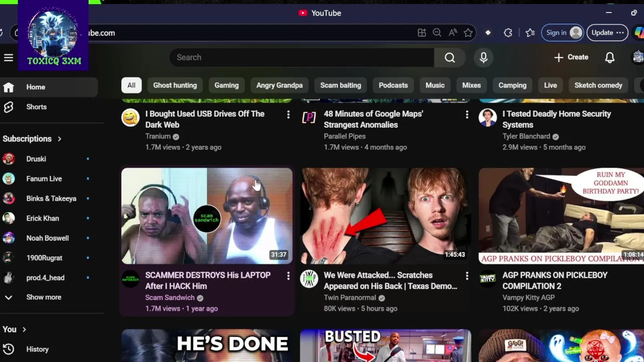The height and width of the screenshot is (362, 644).
Task: Click Tyler Blanchard channel avatar
Action: tap(488, 118)
